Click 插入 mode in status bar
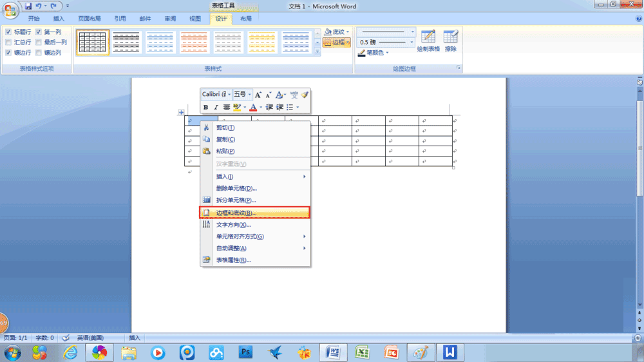 click(135, 338)
